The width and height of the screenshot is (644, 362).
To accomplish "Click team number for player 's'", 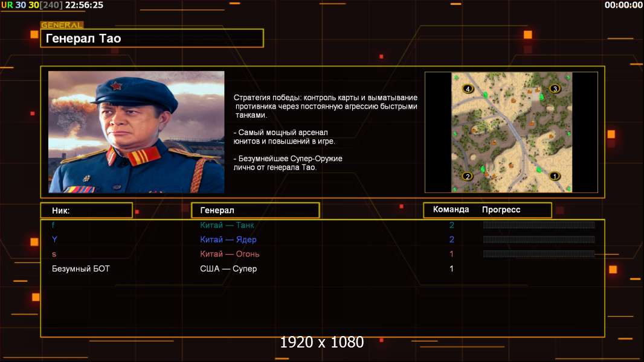I will coord(451,254).
